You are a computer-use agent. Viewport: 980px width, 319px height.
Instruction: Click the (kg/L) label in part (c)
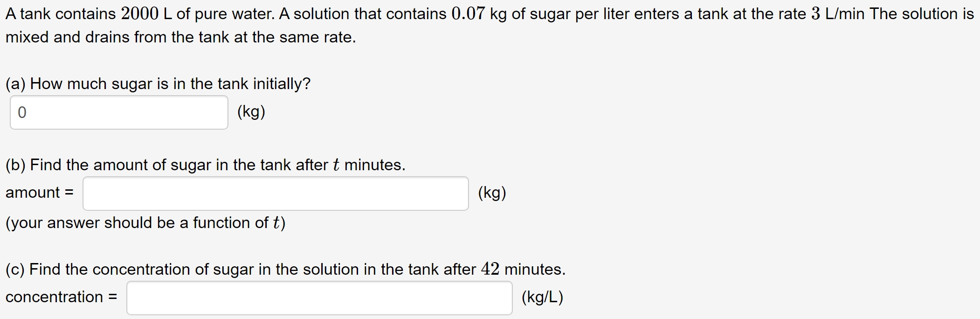coord(542,297)
